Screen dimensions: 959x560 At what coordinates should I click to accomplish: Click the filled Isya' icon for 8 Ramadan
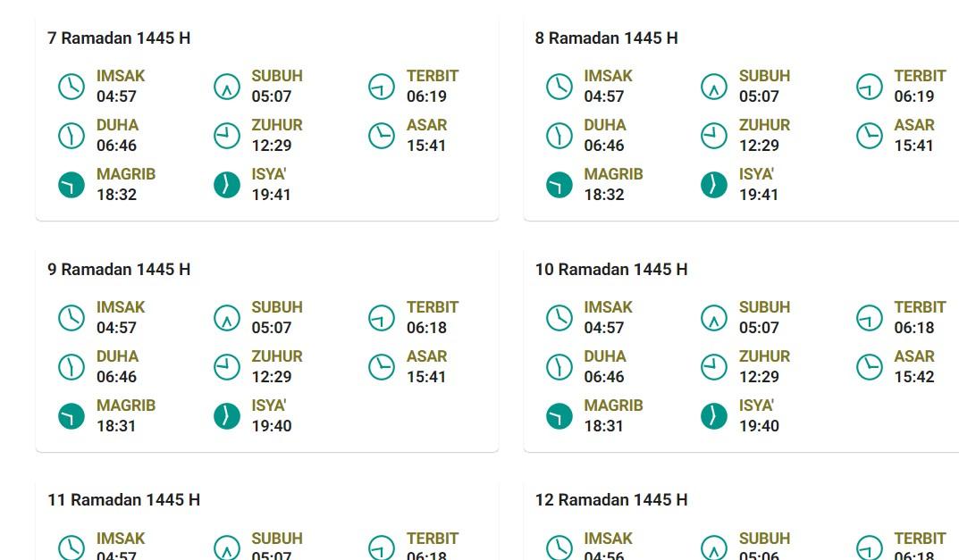tap(714, 185)
